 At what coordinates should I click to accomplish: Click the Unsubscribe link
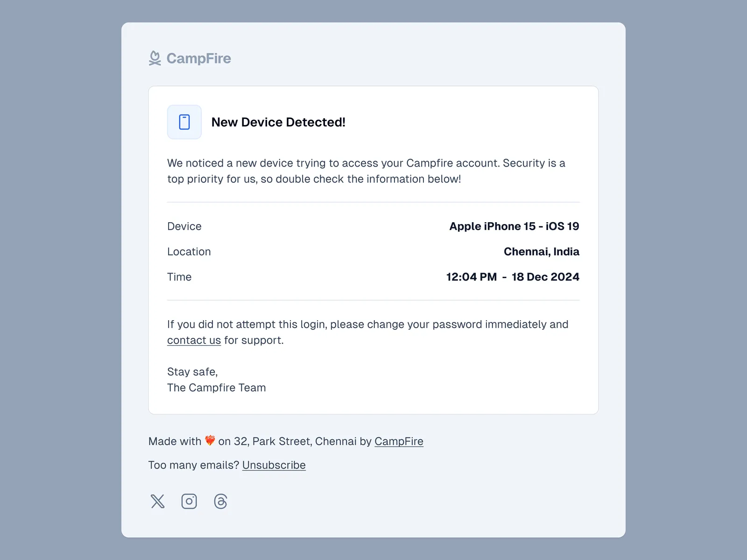(274, 465)
